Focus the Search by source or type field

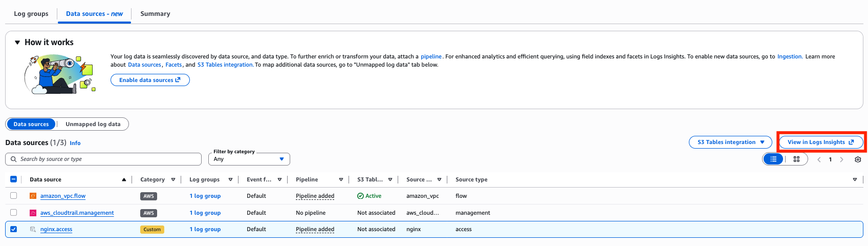[107, 159]
